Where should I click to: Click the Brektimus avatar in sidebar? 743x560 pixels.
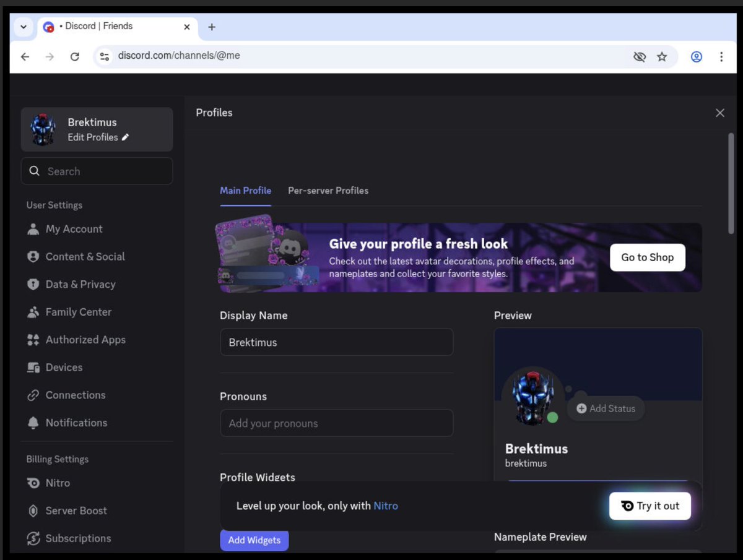click(x=43, y=129)
